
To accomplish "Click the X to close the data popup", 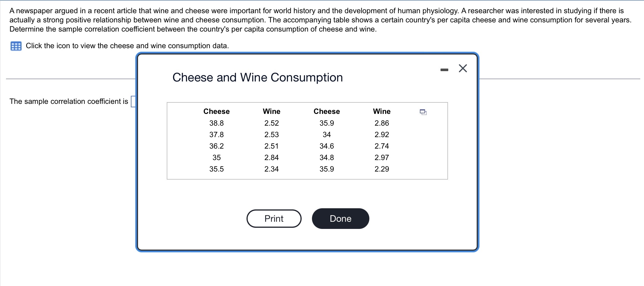I will (x=462, y=68).
